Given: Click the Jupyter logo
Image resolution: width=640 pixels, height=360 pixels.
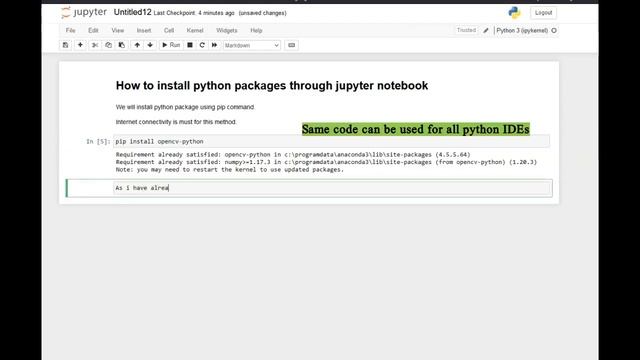Looking at the screenshot, I should point(84,13).
